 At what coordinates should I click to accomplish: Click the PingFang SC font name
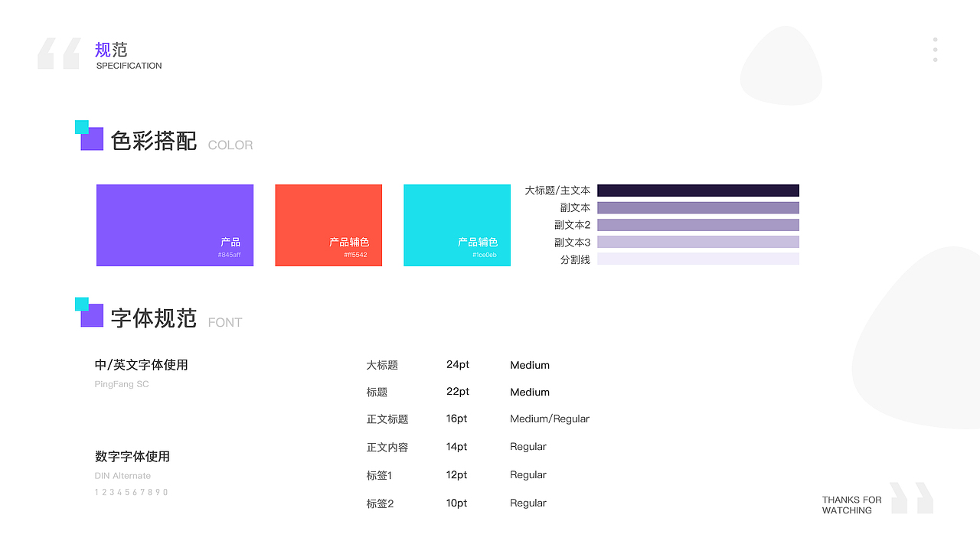pyautogui.click(x=122, y=384)
